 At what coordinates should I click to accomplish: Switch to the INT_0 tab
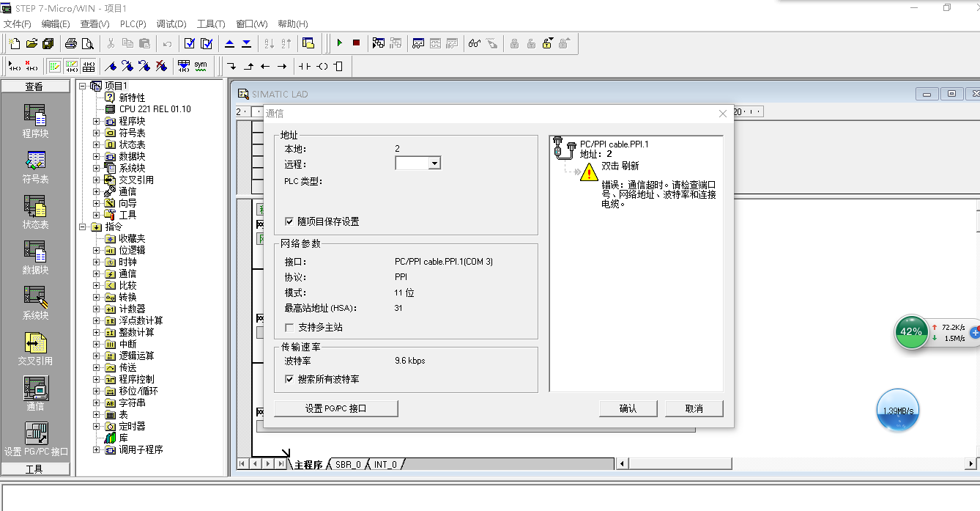click(x=385, y=465)
